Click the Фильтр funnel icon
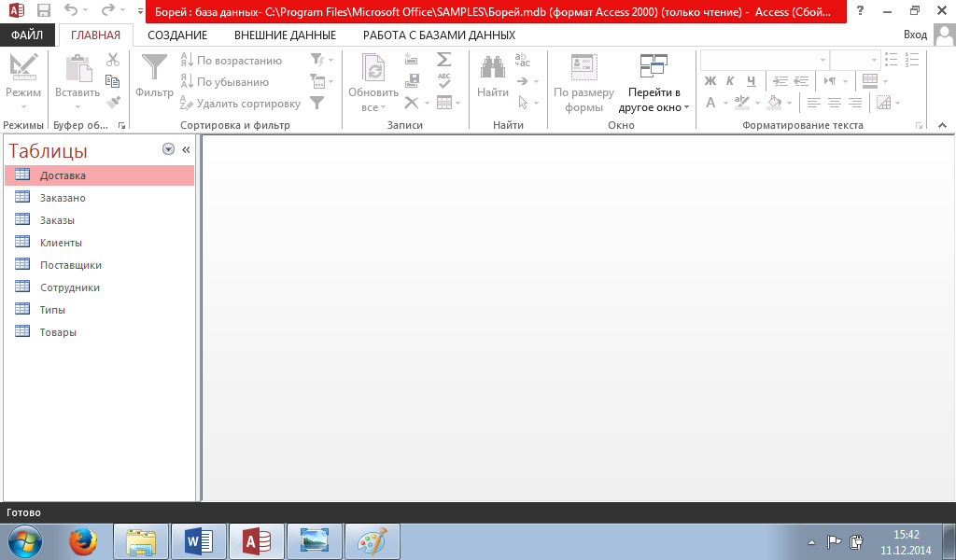 click(154, 67)
